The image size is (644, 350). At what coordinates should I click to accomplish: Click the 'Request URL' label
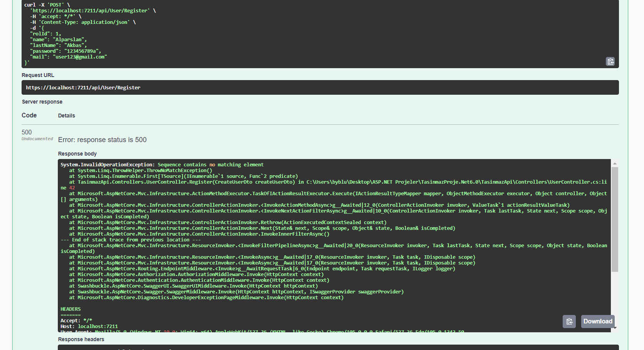pyautogui.click(x=38, y=75)
